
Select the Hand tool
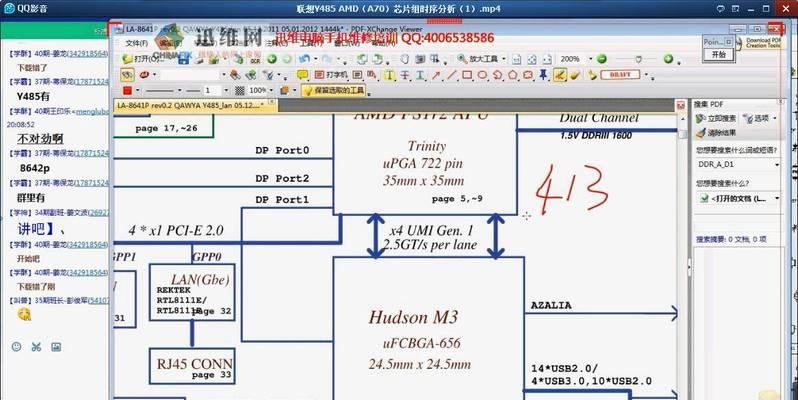point(404,59)
